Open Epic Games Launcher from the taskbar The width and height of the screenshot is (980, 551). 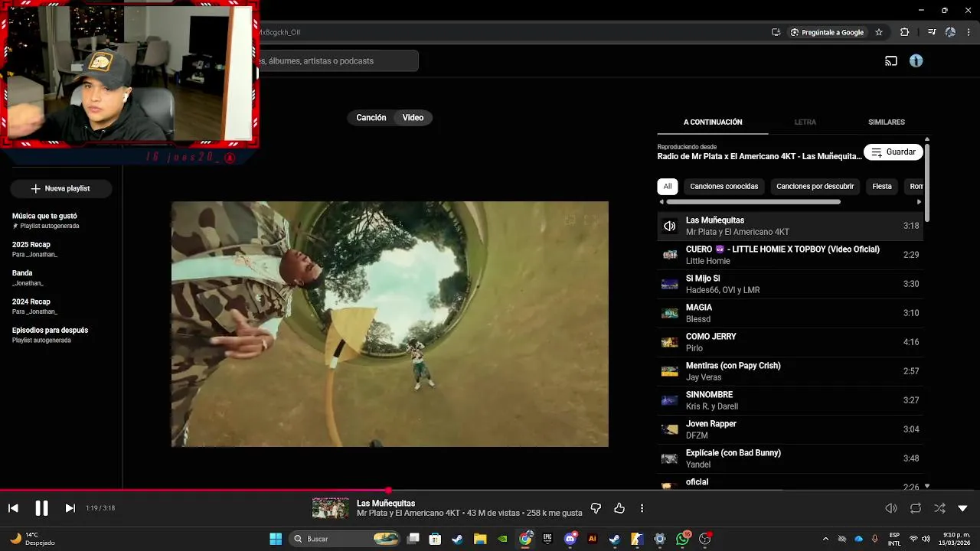547,539
